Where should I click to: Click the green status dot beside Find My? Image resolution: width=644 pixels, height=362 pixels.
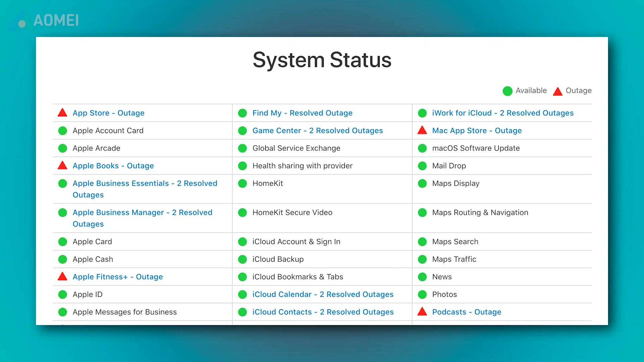click(243, 113)
